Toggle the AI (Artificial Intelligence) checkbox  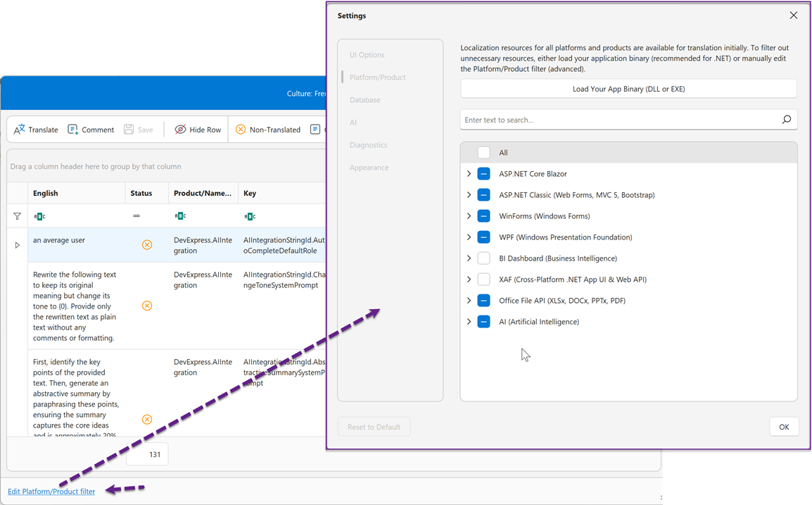click(483, 322)
